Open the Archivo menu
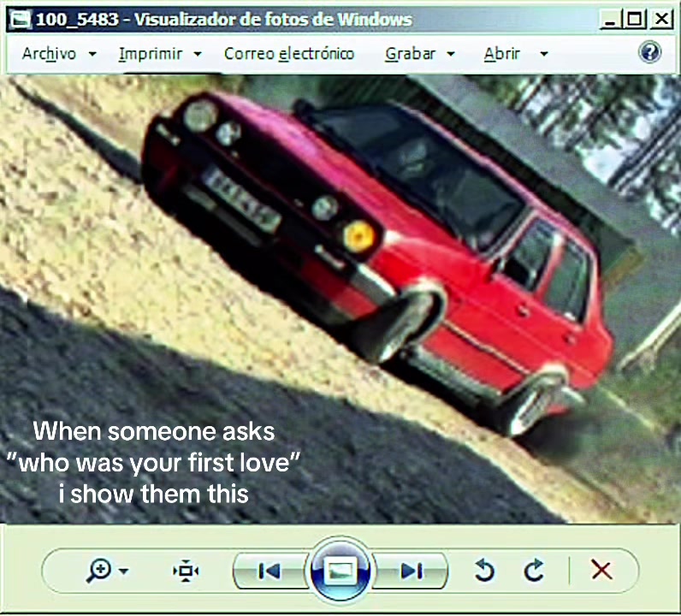 pyautogui.click(x=49, y=54)
